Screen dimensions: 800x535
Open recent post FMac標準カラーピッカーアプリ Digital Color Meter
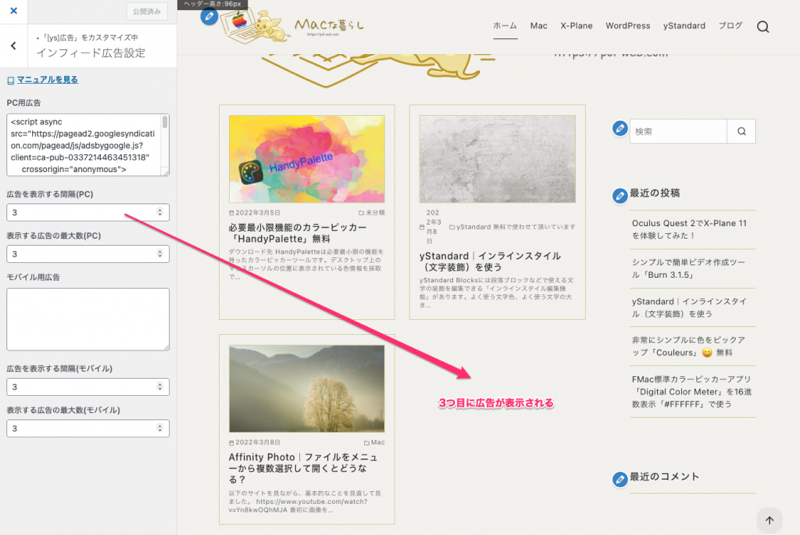point(692,392)
